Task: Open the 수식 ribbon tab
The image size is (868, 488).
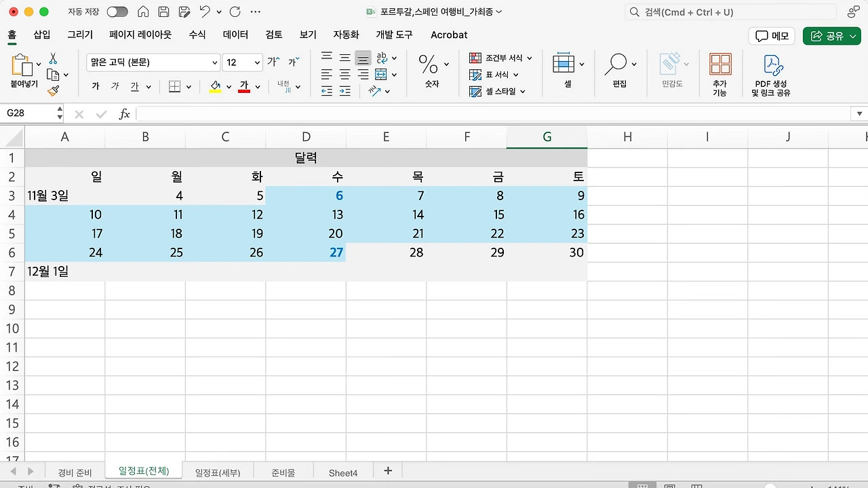Action: 197,35
